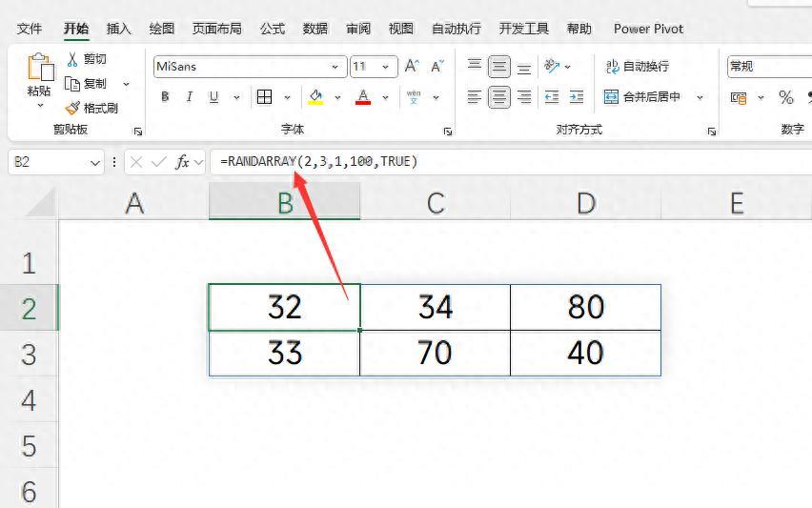Screen dimensions: 812x508
Task: Open Insert Function fx dialog
Action: 182,163
